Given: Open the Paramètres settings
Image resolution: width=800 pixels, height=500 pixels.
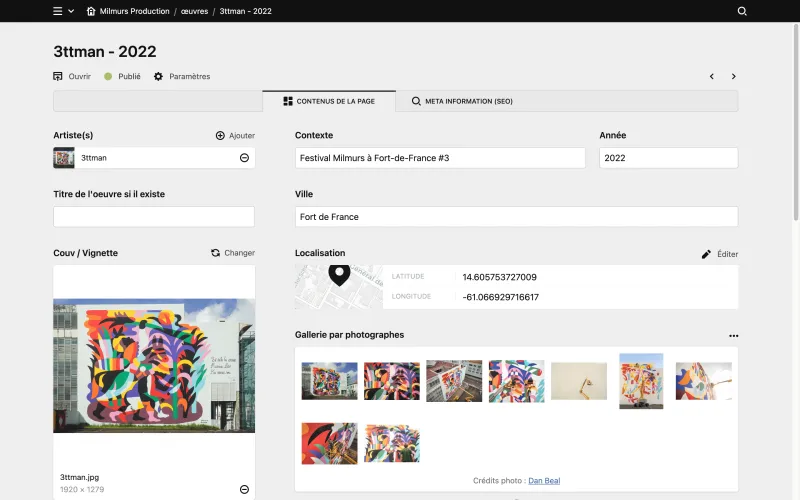Looking at the screenshot, I should click(x=182, y=76).
